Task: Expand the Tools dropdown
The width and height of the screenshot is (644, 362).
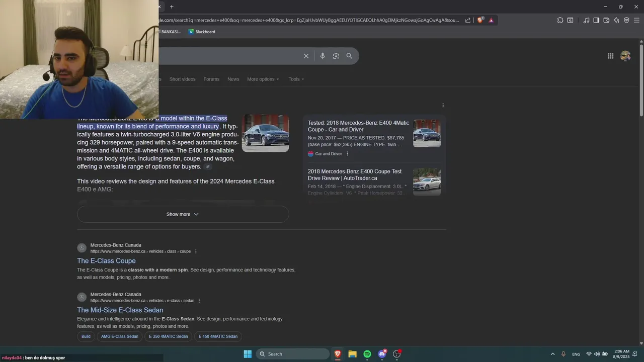Action: click(x=296, y=79)
